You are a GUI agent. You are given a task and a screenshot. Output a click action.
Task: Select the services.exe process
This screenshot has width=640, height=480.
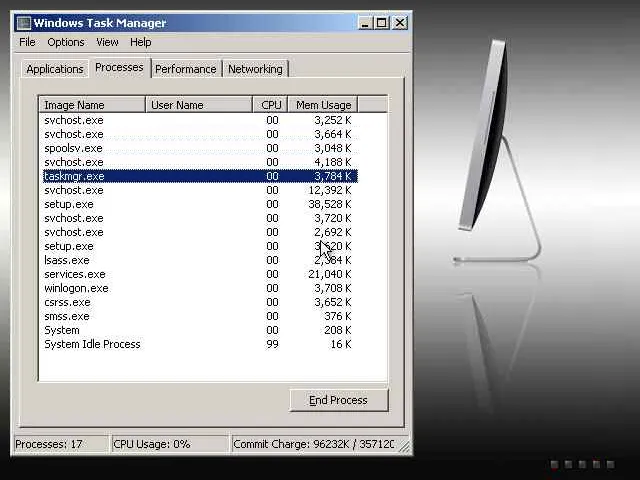tap(200, 274)
